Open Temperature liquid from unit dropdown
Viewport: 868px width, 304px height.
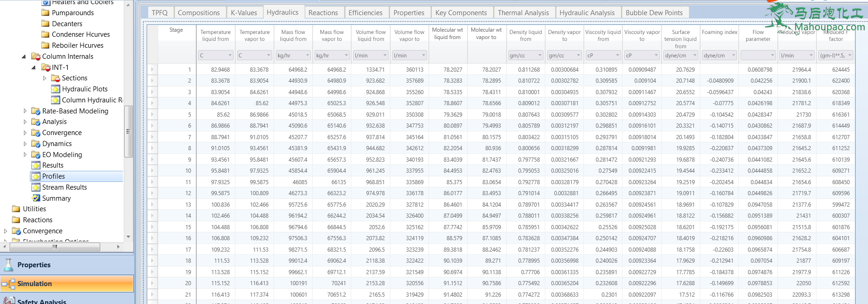tap(230, 56)
